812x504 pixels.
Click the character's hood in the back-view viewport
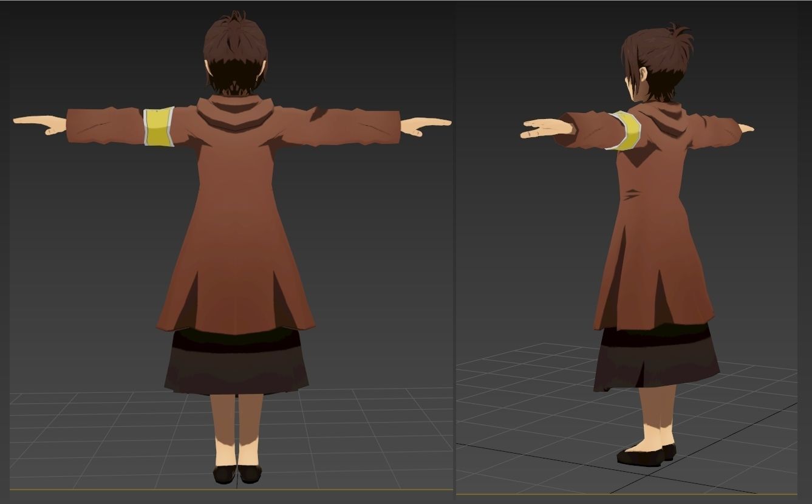(236, 112)
